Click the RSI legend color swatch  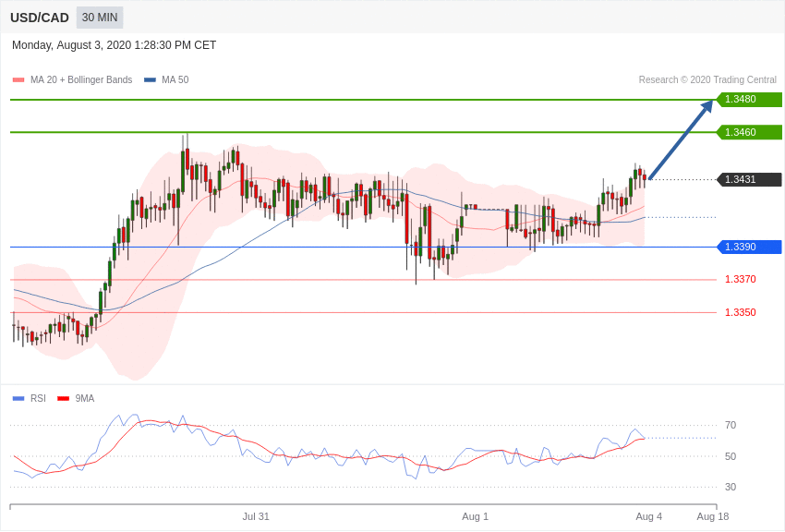coord(18,399)
